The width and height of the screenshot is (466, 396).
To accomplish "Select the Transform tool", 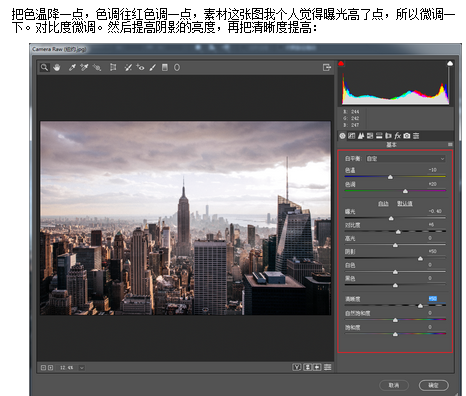I will pyautogui.click(x=113, y=67).
